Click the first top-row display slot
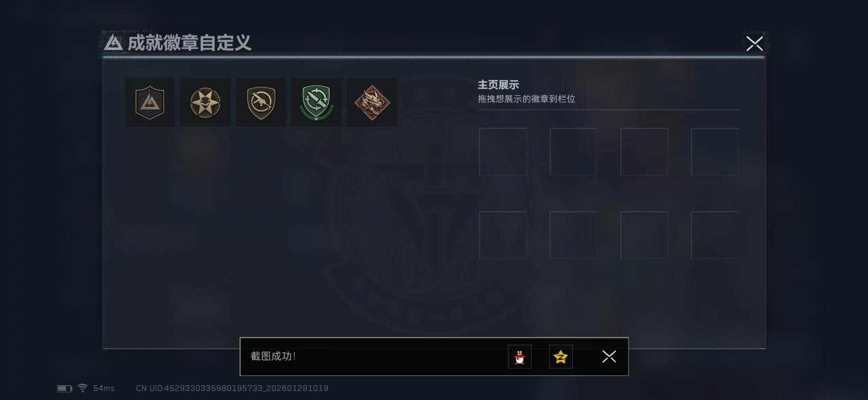This screenshot has width=868, height=400. click(x=503, y=152)
